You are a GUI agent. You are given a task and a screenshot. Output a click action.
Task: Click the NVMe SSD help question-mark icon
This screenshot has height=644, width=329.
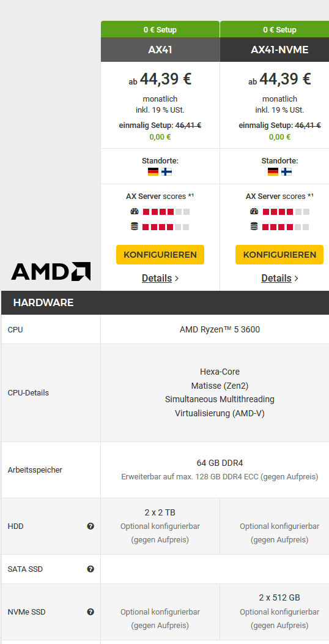(x=91, y=612)
